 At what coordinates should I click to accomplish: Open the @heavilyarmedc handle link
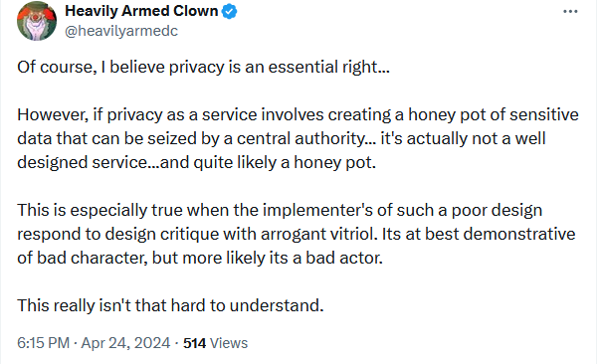point(121,31)
